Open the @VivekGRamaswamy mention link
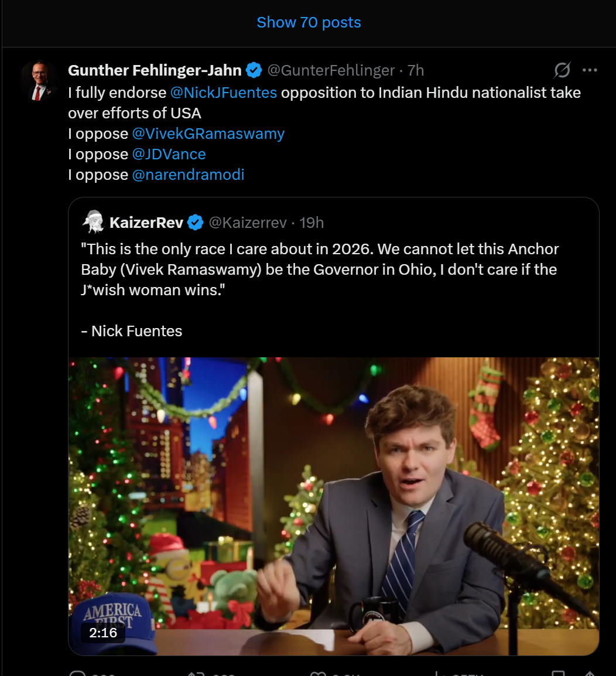The height and width of the screenshot is (676, 616). (x=208, y=134)
